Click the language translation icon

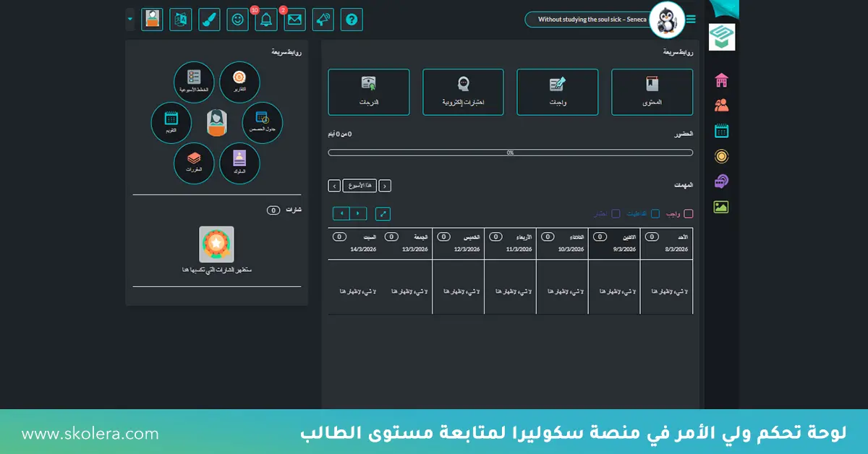(x=180, y=20)
